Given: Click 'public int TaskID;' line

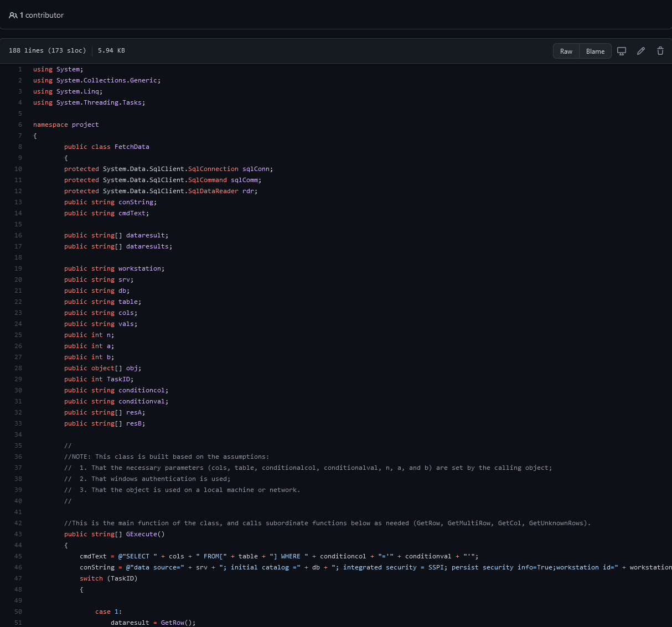Looking at the screenshot, I should [99, 379].
